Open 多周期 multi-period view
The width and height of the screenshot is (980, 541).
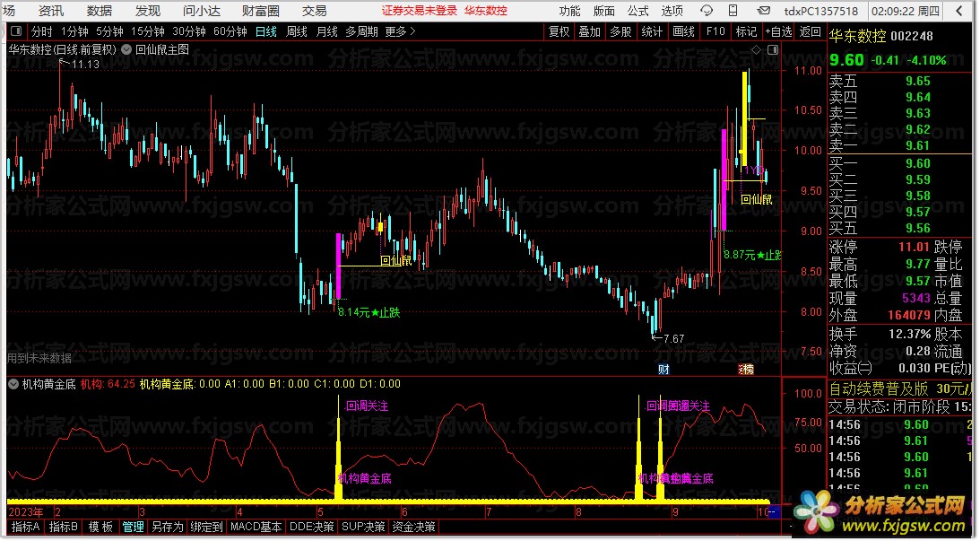click(x=362, y=31)
